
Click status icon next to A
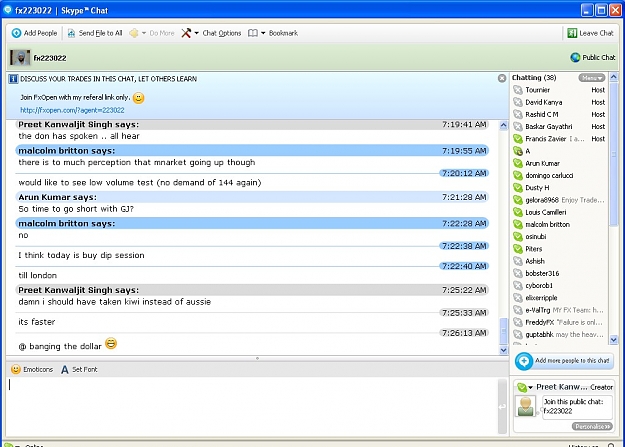(x=518, y=151)
